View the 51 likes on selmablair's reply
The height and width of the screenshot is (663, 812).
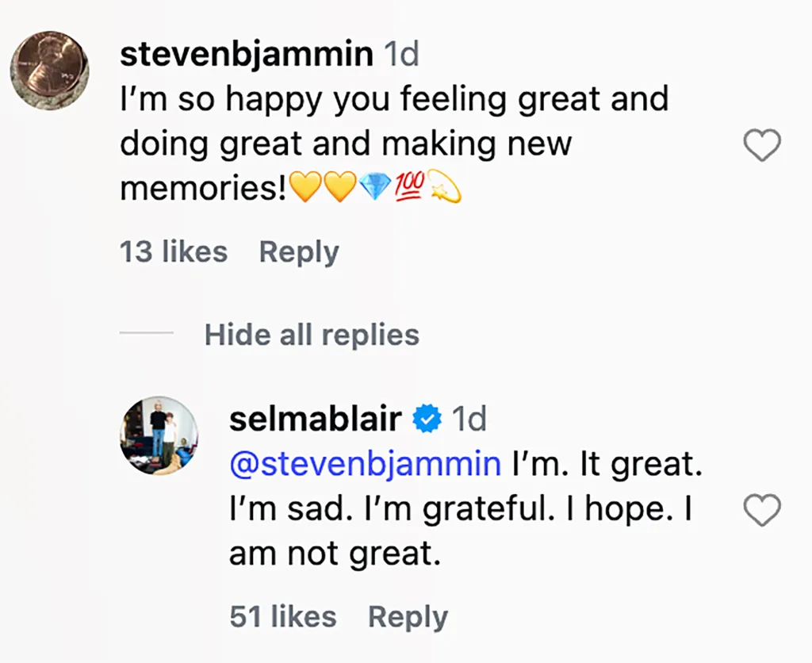(283, 616)
